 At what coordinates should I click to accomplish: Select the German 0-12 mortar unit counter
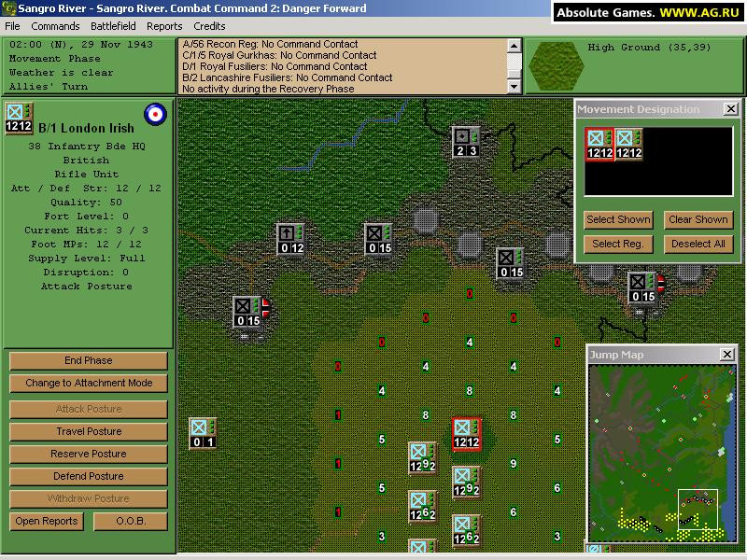[290, 240]
